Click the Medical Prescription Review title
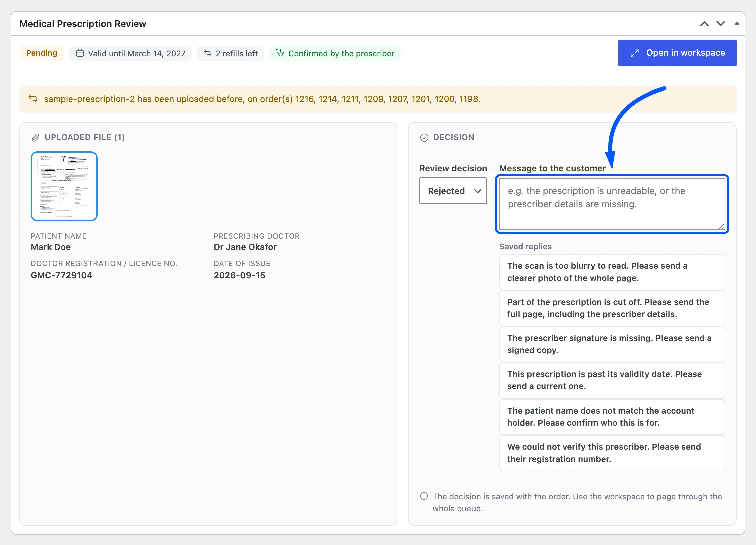This screenshot has height=545, width=756. click(x=83, y=24)
